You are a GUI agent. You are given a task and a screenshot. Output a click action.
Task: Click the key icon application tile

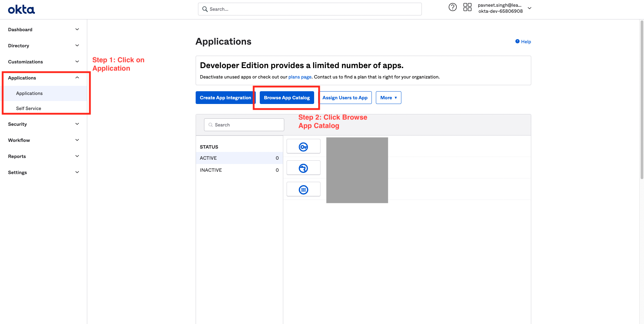(x=303, y=147)
